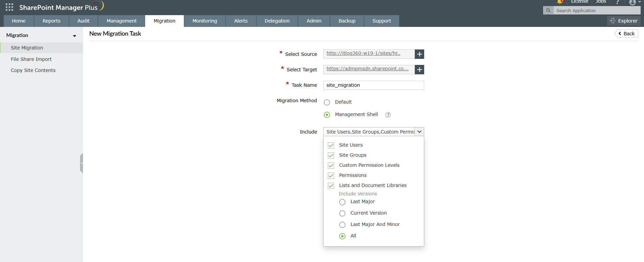Image resolution: width=644 pixels, height=262 pixels.
Task: Uncheck Custom Permission Levels checkbox
Action: [331, 165]
